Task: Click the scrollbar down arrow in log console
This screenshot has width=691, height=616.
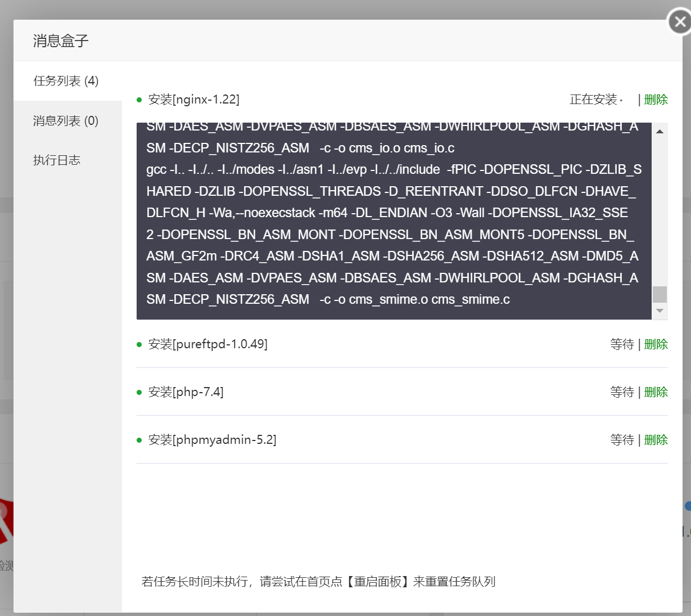Action: pyautogui.click(x=660, y=310)
